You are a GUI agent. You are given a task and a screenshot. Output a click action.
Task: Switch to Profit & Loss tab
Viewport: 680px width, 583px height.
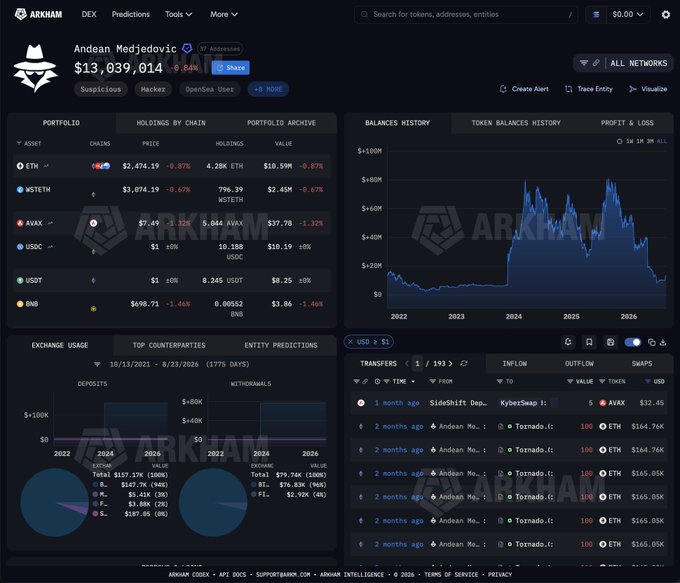[x=627, y=123]
